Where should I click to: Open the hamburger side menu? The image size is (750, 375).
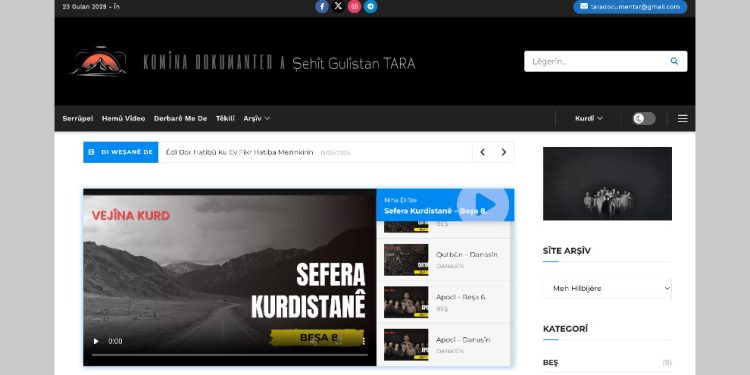pos(683,118)
